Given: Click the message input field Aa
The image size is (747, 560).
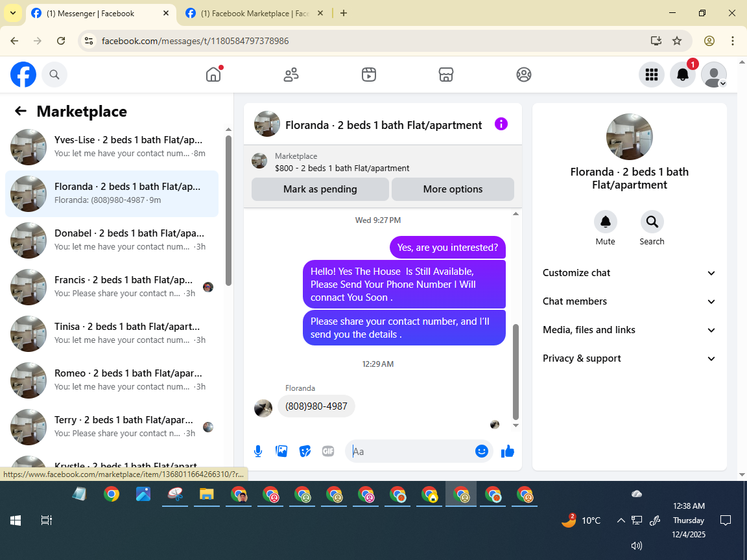Looking at the screenshot, I should pyautogui.click(x=412, y=451).
